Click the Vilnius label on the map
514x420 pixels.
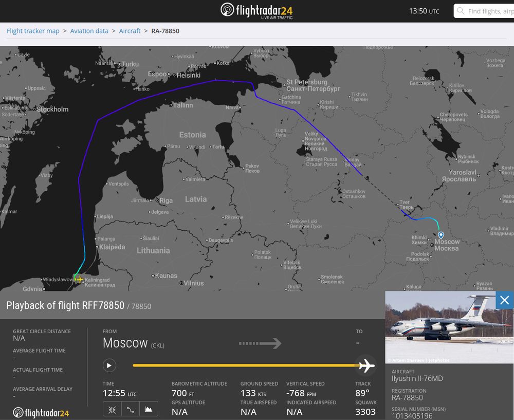194,283
